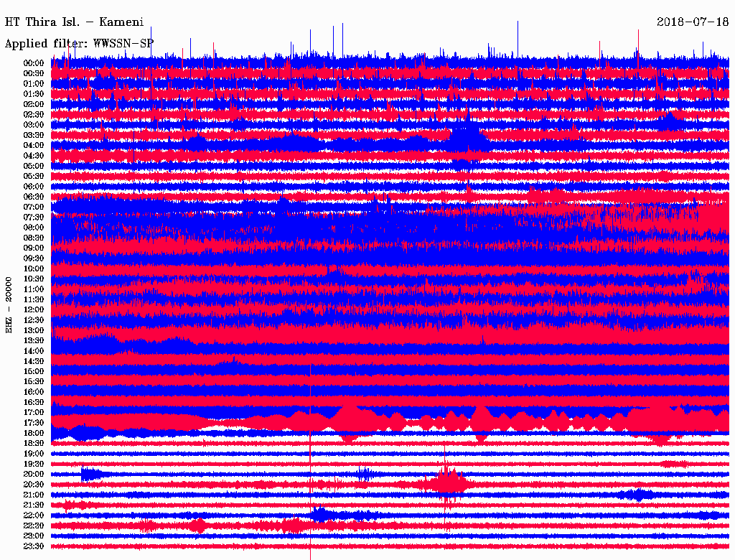The width and height of the screenshot is (735, 560).
Task: Select the 21:00 time label
Action: 34,495
